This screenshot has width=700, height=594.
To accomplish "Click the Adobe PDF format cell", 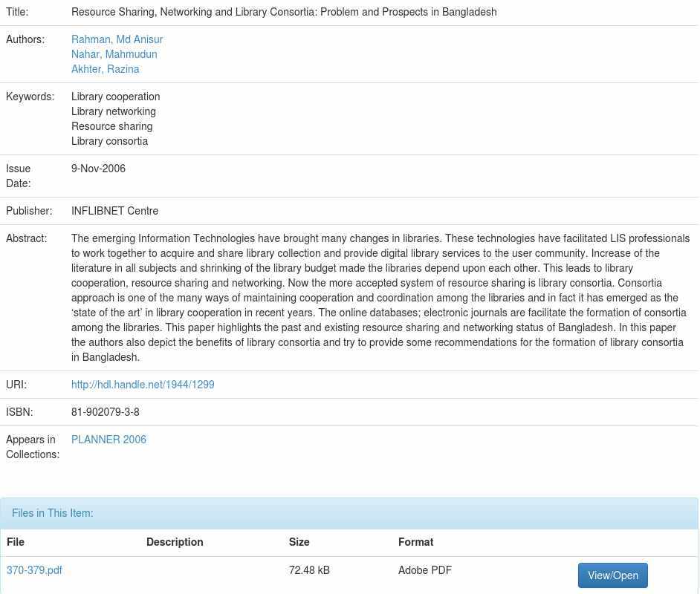I will pos(424,570).
